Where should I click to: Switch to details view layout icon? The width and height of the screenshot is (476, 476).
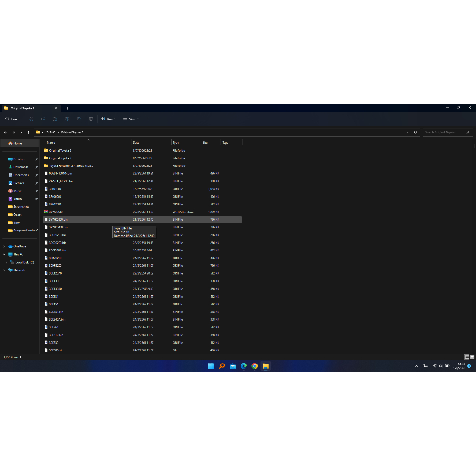467,357
